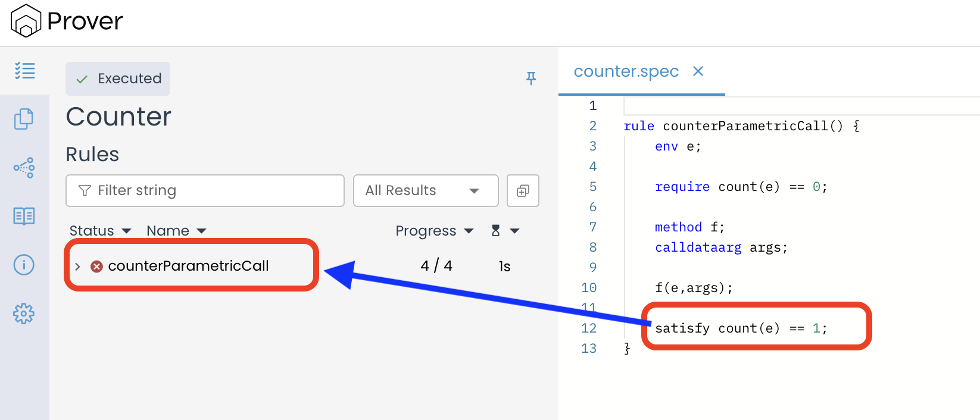Open the All Results filter dropdown

tap(425, 191)
